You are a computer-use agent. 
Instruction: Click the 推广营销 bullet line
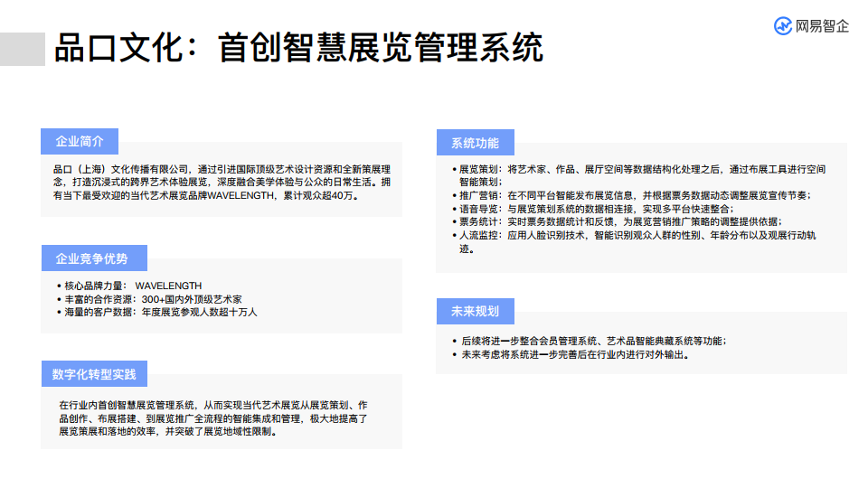pos(635,195)
